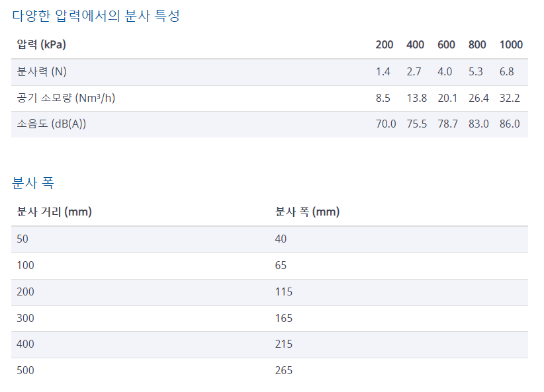544x392 pixels.
Task: Click the '다양한 압력에서의 분사 특성' heading
Action: click(x=96, y=17)
